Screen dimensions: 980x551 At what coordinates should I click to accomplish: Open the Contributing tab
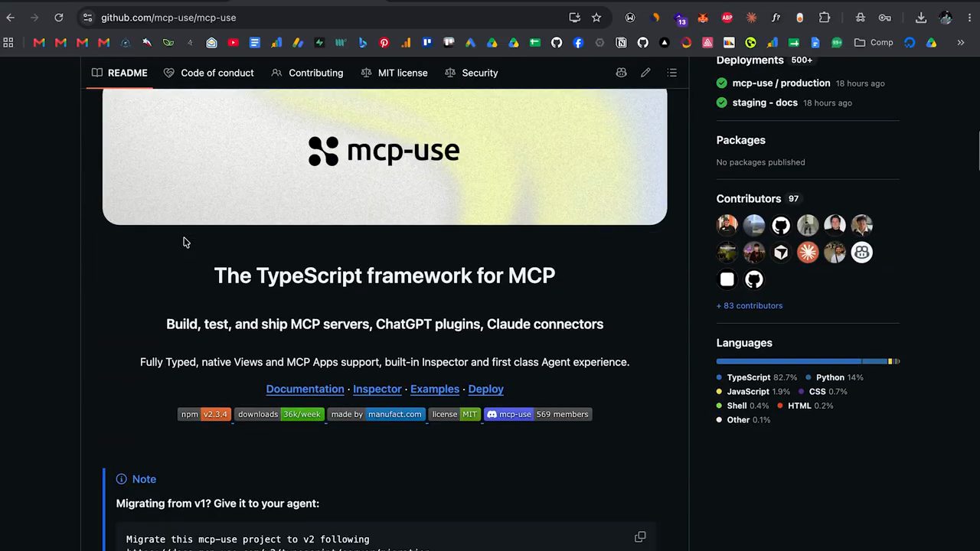308,73
